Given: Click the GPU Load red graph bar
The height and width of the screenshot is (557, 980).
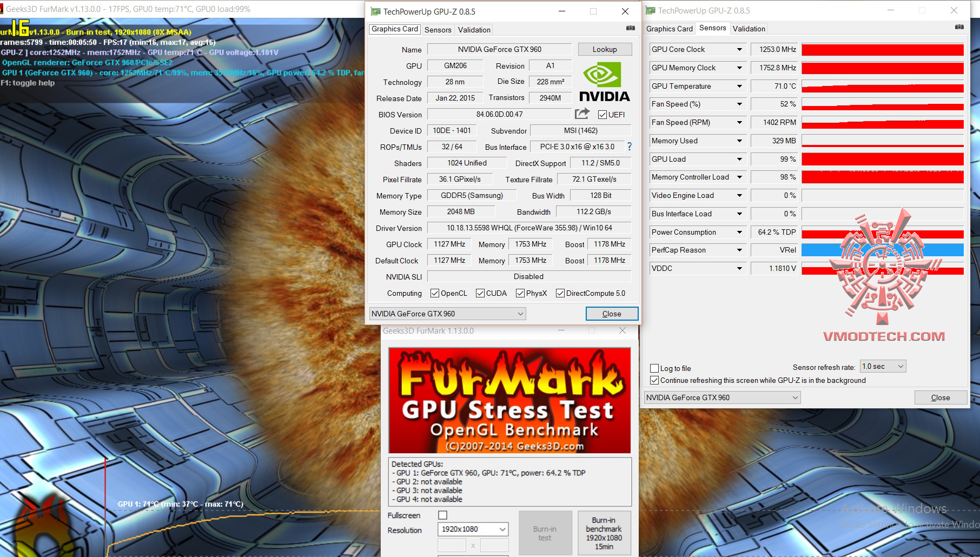Looking at the screenshot, I should (883, 160).
